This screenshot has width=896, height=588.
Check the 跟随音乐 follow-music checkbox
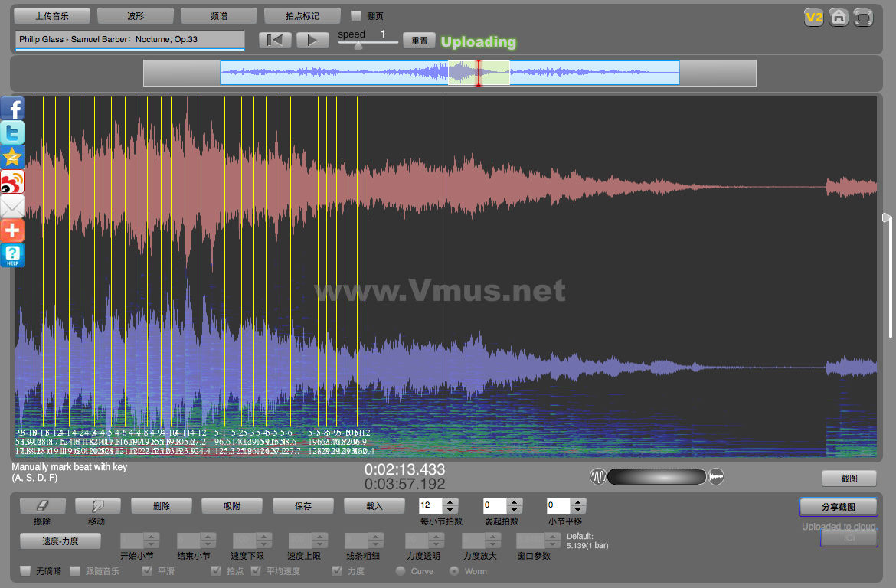coord(75,571)
